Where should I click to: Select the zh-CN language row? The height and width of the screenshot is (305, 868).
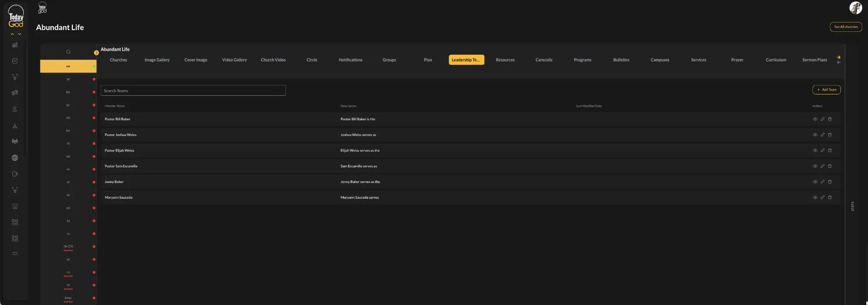click(68, 247)
